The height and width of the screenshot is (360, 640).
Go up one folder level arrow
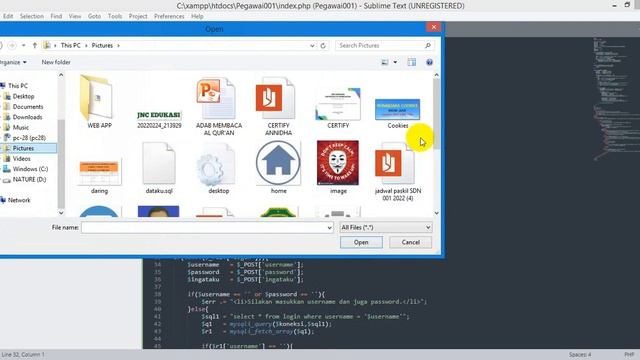tap(35, 45)
